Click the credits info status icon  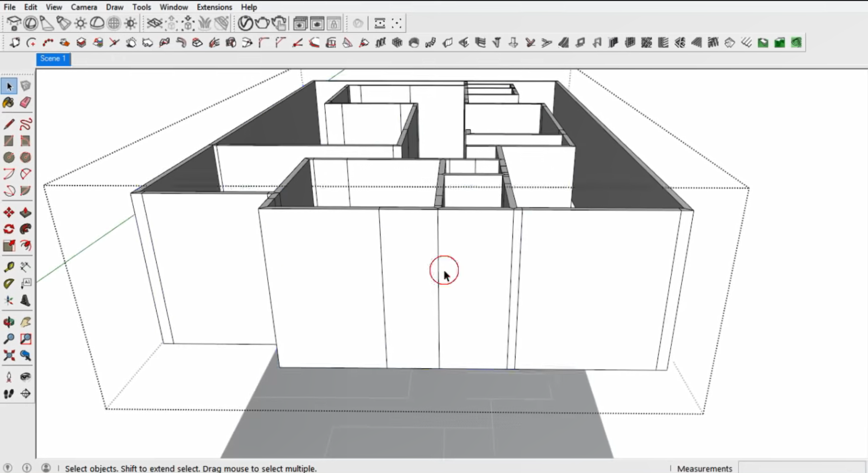point(27,468)
